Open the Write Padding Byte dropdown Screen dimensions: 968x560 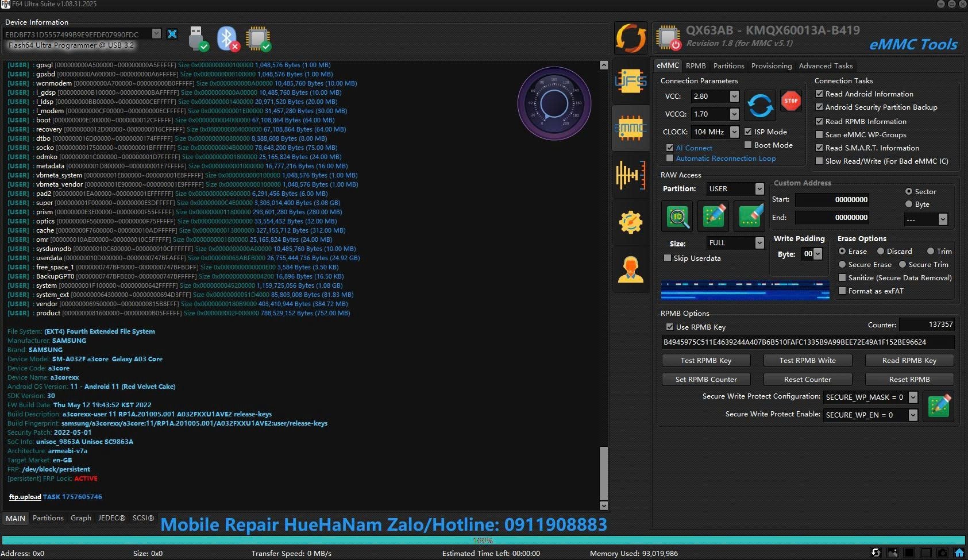818,254
